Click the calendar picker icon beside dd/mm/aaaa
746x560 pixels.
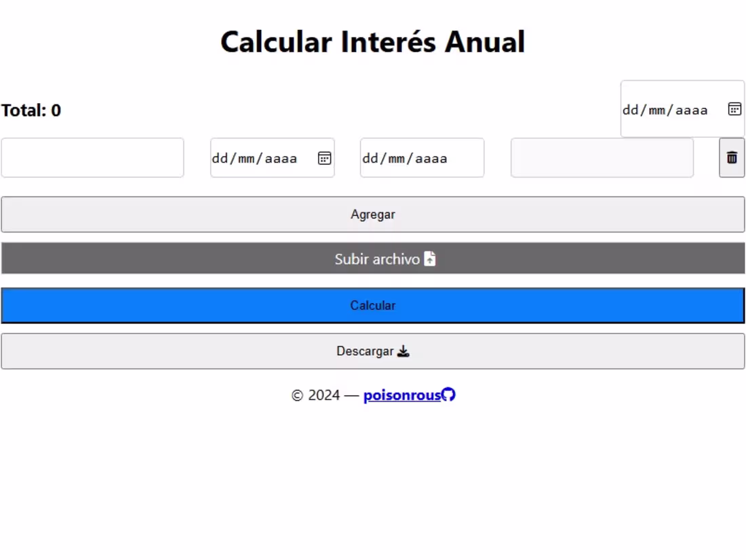[x=324, y=157]
